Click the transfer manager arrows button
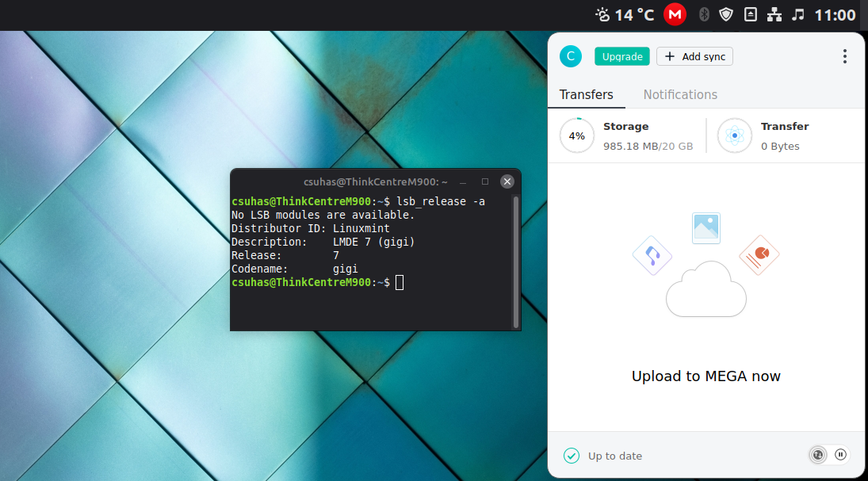The height and width of the screenshot is (481, 868). click(x=817, y=455)
